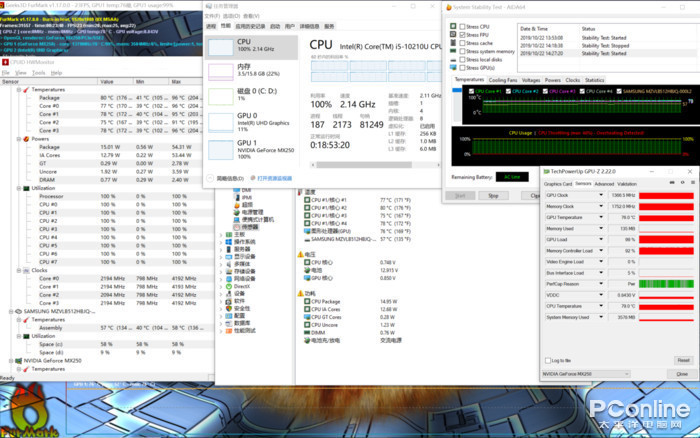Click the Reset button in GPU-Z
This screenshot has width=700, height=438.
point(682,360)
